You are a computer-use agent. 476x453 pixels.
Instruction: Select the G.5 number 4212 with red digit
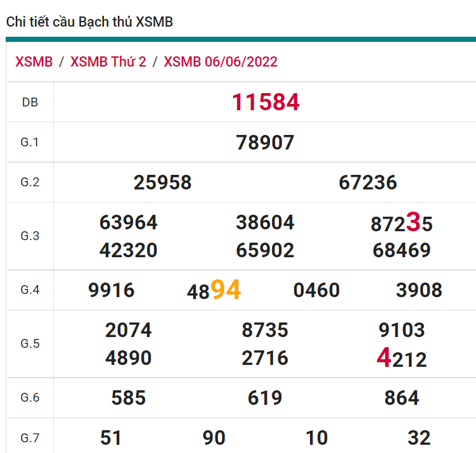point(401,359)
